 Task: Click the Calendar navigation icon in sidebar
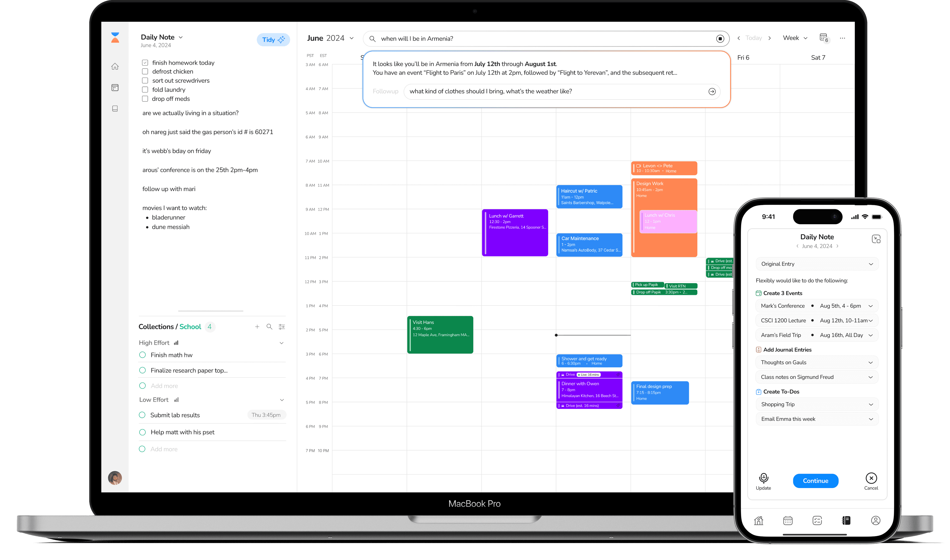[x=115, y=87]
